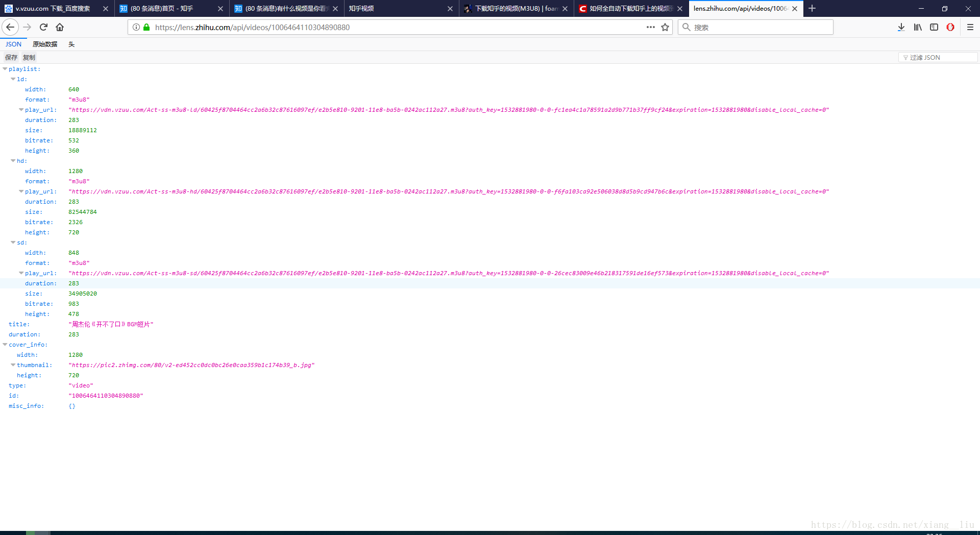980x535 pixels.
Task: Toggle the sidebar view icon
Action: click(934, 27)
